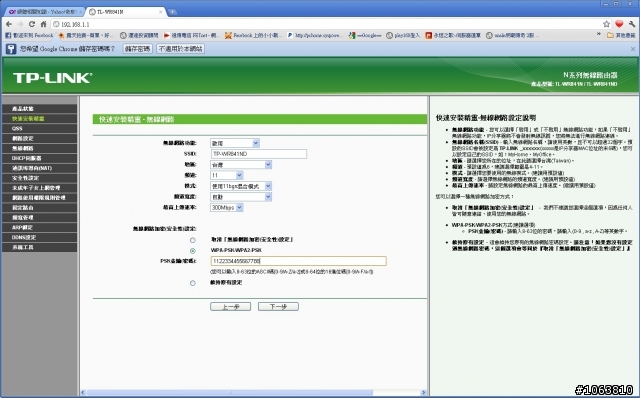
Task: Open the DHCP伺服器 sidebar menu
Action: click(x=39, y=158)
